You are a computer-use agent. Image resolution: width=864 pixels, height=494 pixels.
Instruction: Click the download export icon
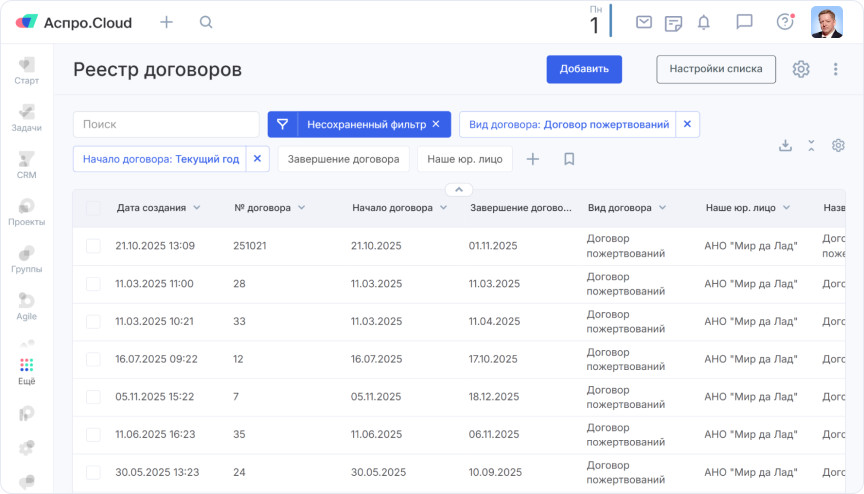(786, 145)
